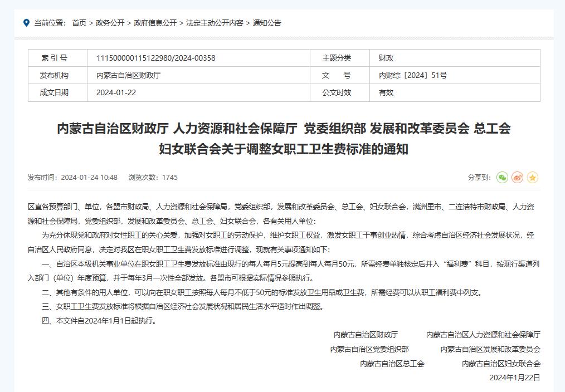Click the 公文时效 value 有效
The width and height of the screenshot is (565, 392).
click(x=386, y=92)
